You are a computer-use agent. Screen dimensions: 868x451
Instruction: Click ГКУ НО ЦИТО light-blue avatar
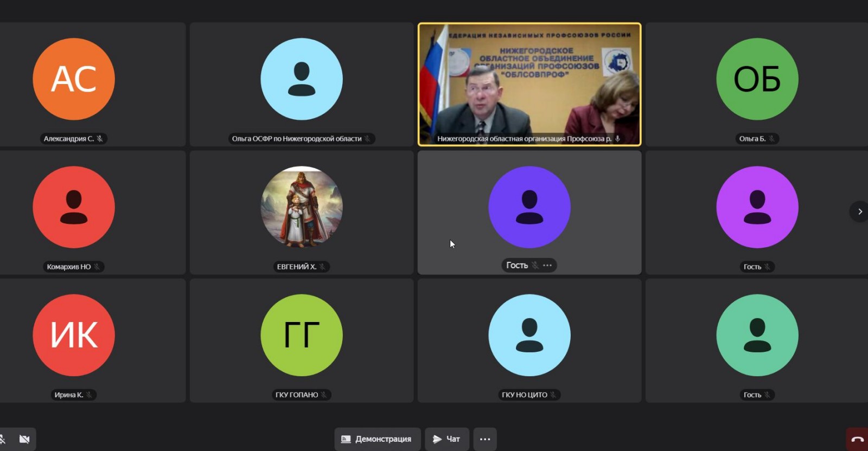529,335
